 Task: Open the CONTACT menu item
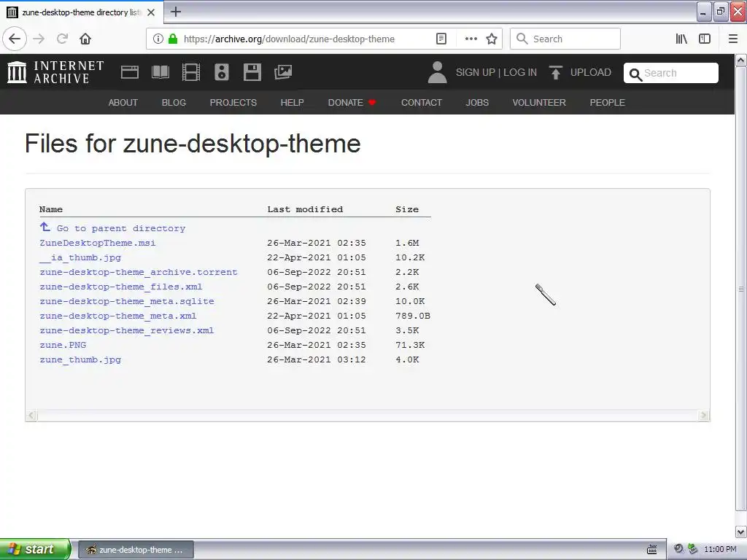[422, 102]
